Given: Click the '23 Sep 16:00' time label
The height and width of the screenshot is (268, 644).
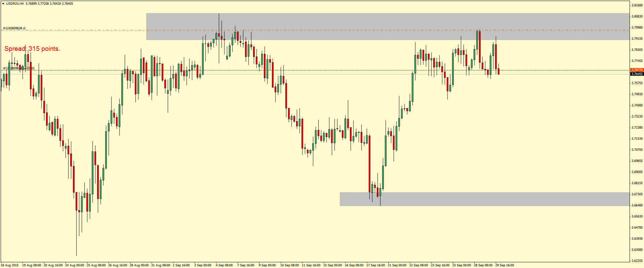Looking at the screenshot, I should (x=440, y=265).
